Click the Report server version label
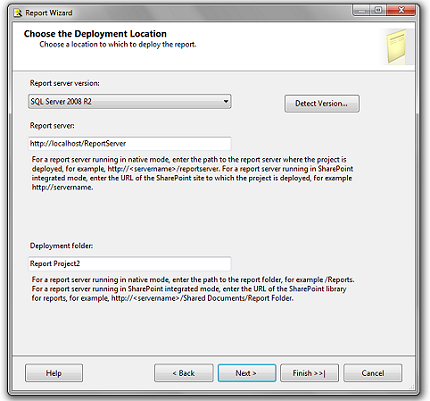This screenshot has height=401, width=430. pyautogui.click(x=65, y=83)
